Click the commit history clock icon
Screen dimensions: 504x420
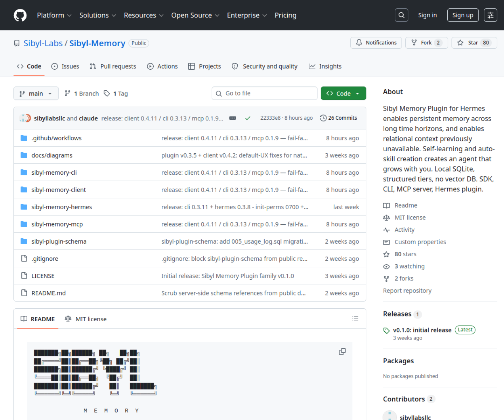pyautogui.click(x=323, y=118)
